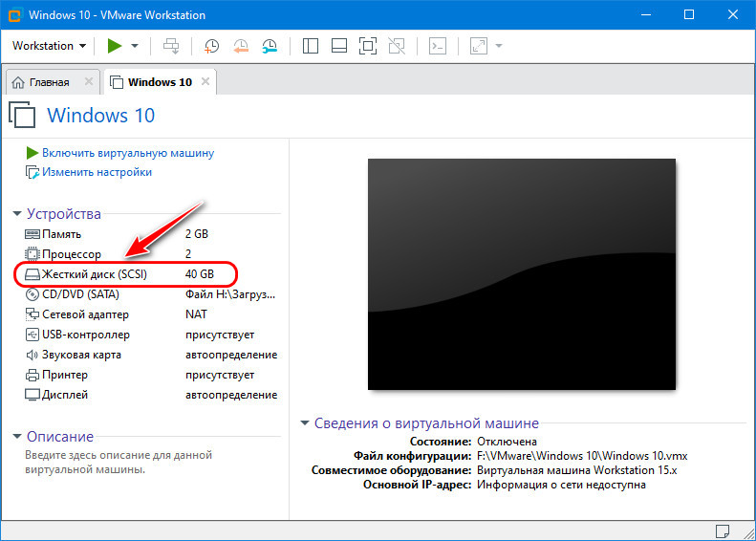Image resolution: width=756 pixels, height=541 pixels.
Task: Open the snapshot manager
Action: [270, 46]
